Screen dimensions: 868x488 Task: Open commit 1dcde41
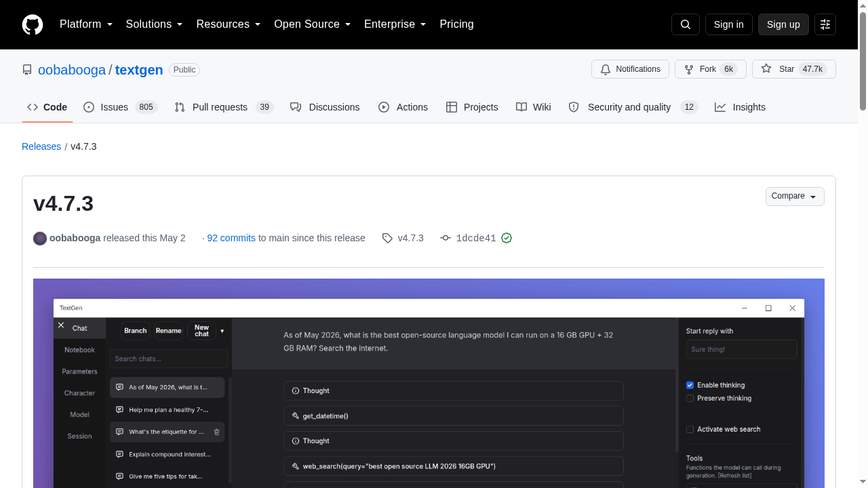coord(476,238)
